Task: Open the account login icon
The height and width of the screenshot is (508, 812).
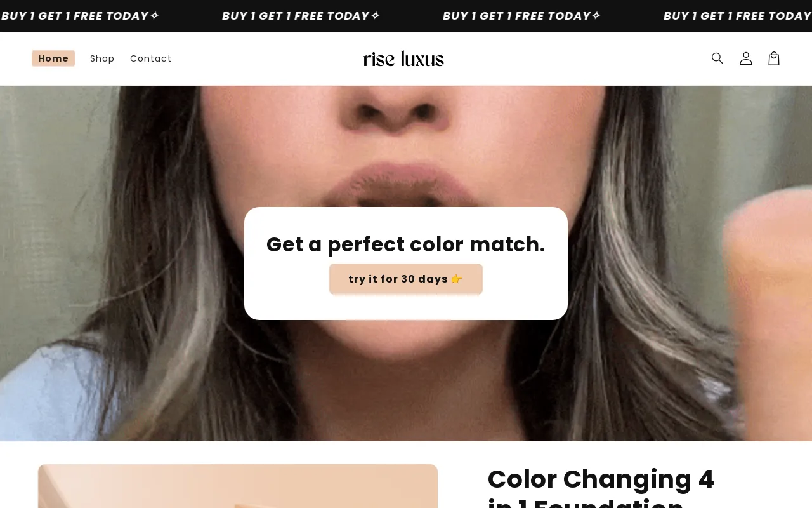Action: pyautogui.click(x=746, y=58)
